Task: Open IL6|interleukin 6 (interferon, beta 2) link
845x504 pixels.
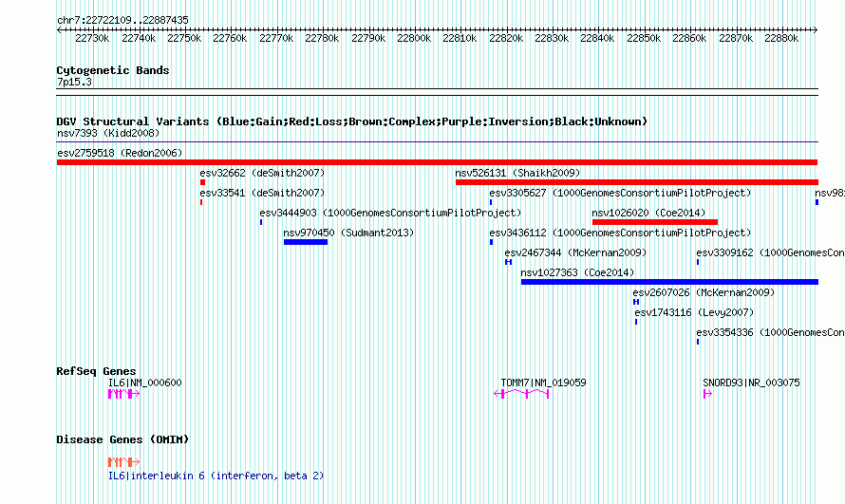Action: (x=216, y=476)
